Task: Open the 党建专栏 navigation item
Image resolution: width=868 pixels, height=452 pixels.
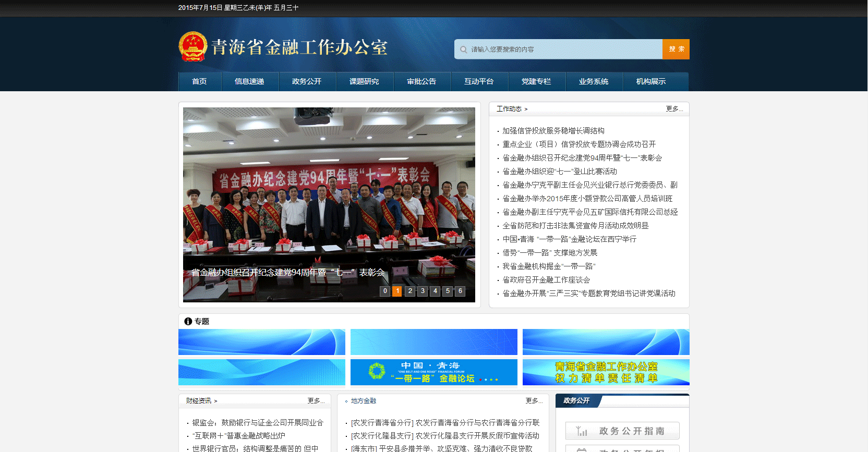Action: 536,81
